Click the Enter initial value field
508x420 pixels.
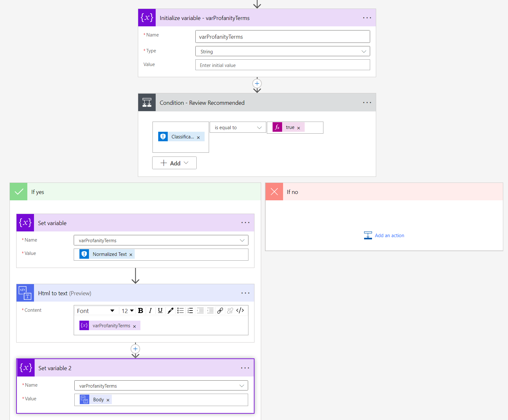coord(282,65)
